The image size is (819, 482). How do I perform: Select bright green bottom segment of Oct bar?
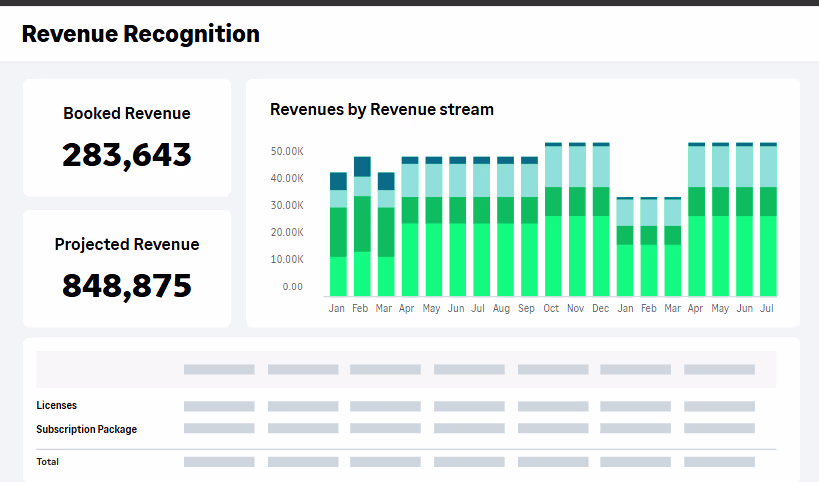coord(553,255)
